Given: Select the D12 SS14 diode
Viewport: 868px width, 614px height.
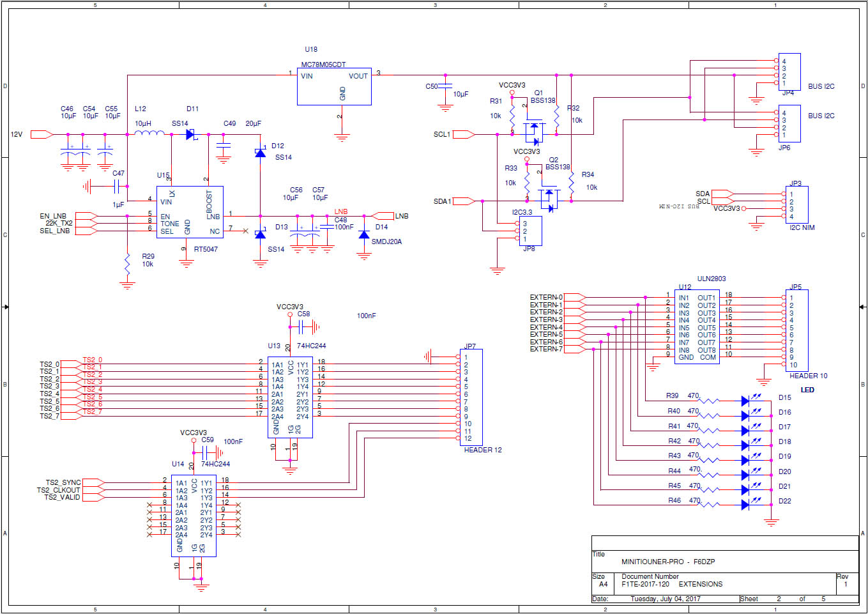Looking at the screenshot, I should point(260,152).
